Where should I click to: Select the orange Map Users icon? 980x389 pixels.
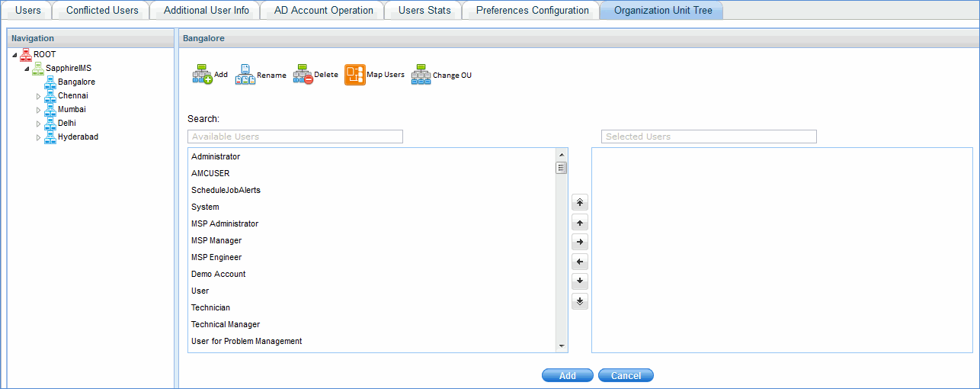coord(355,75)
